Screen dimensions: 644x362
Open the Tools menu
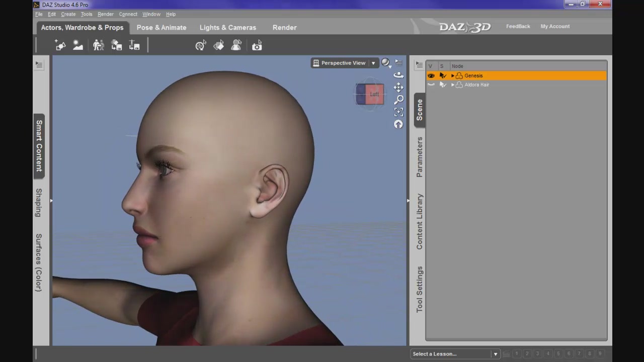click(87, 14)
